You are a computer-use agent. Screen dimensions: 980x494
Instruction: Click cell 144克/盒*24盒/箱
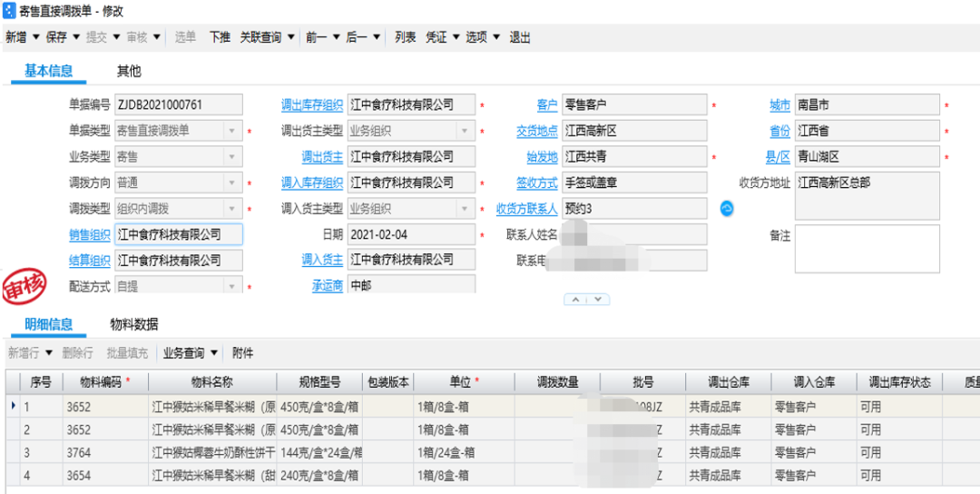319,453
